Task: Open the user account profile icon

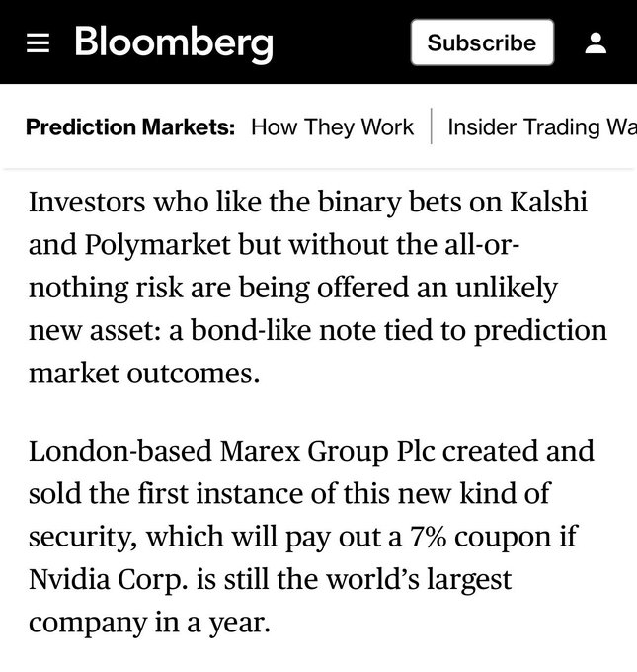Action: click(596, 43)
